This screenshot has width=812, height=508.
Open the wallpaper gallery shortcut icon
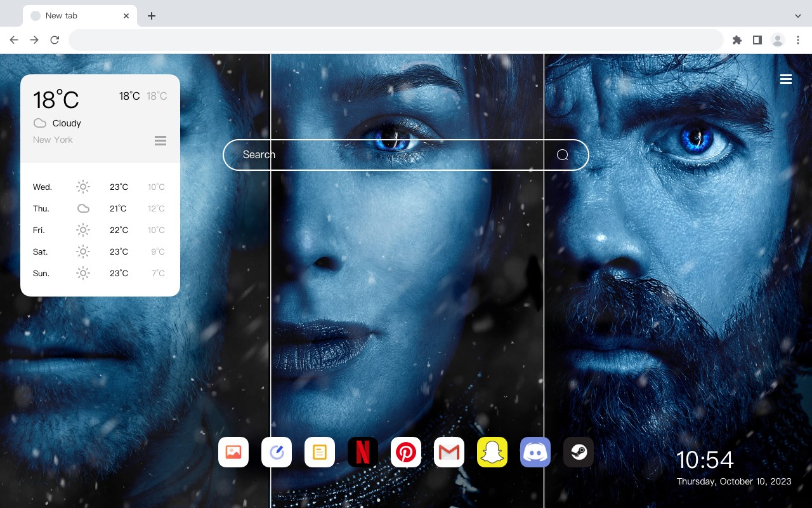[233, 452]
